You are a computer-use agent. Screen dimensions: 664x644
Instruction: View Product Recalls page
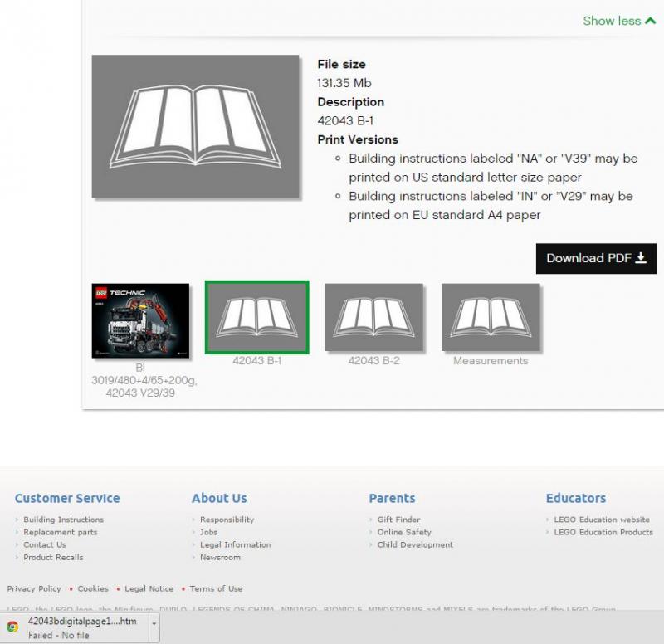click(53, 557)
